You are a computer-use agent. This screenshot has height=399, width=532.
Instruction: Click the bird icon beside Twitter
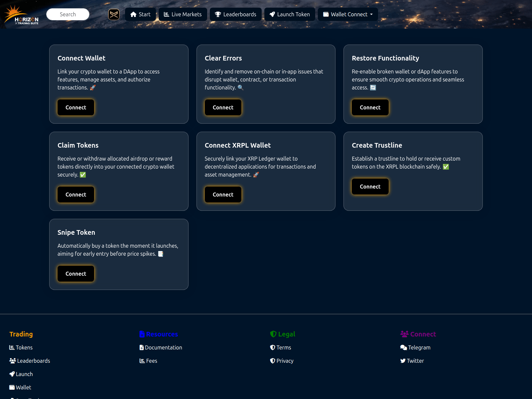point(403,361)
